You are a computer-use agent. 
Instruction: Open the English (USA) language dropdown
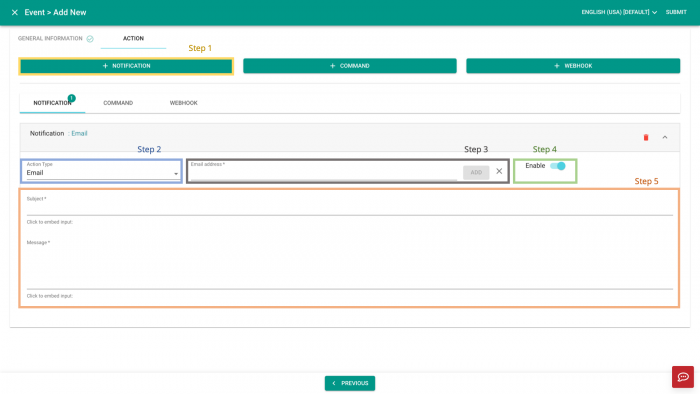pos(619,12)
